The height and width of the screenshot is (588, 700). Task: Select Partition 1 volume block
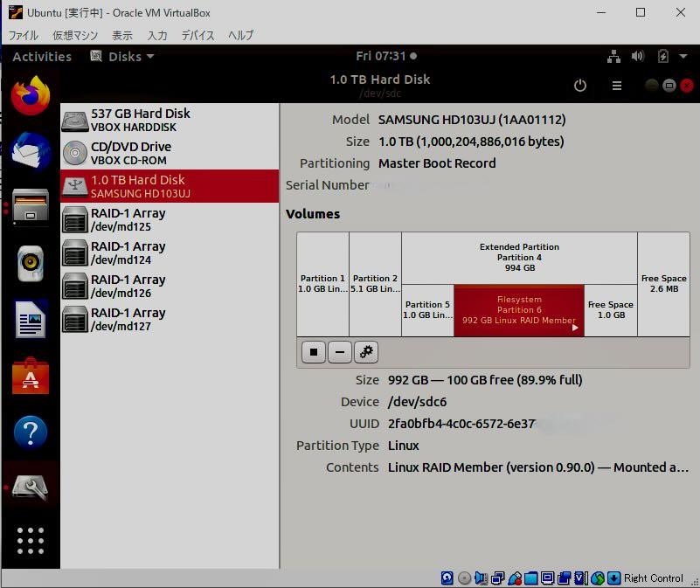[322, 284]
